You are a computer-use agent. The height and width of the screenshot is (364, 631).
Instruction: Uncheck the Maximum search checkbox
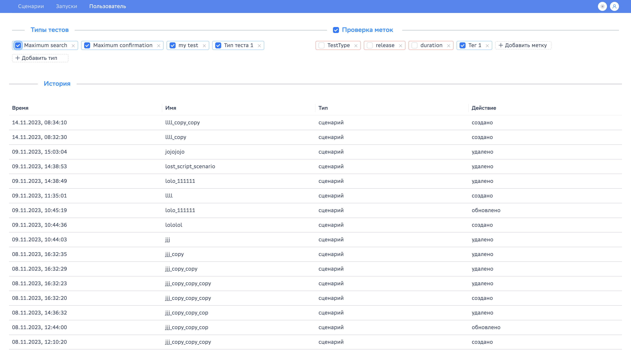[18, 45]
